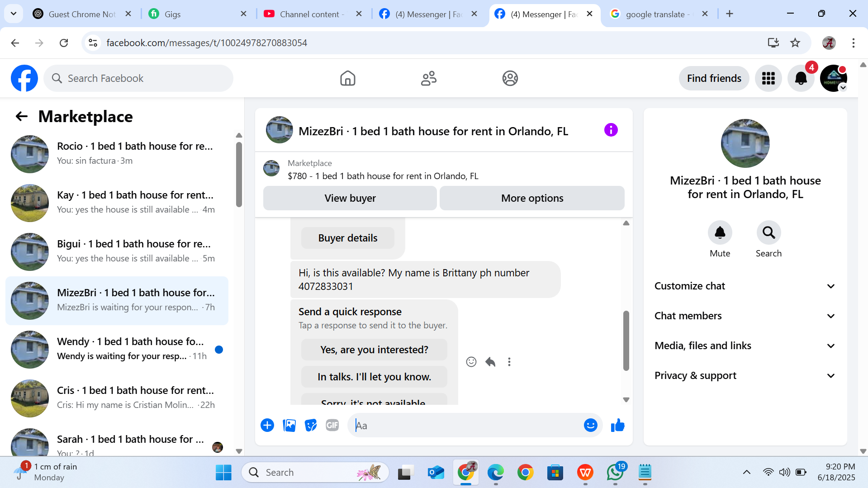Open the notifications bell with 4 alerts
The height and width of the screenshot is (488, 868).
(801, 78)
